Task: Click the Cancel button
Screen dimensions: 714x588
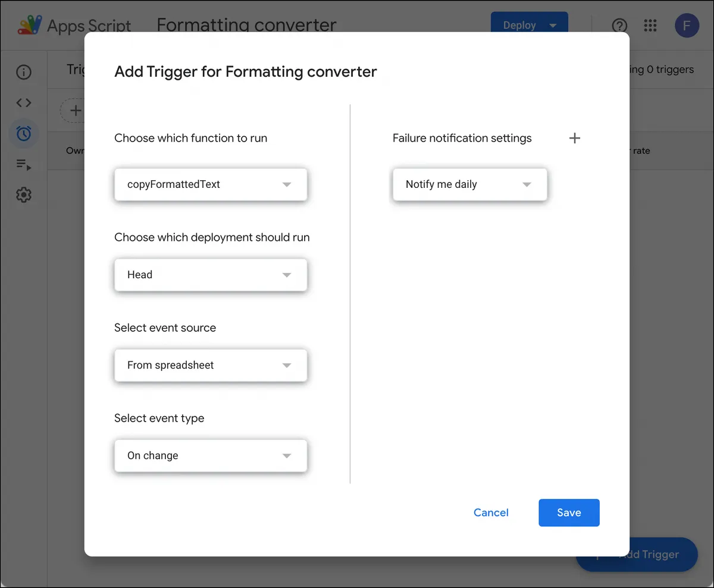Action: click(x=491, y=512)
